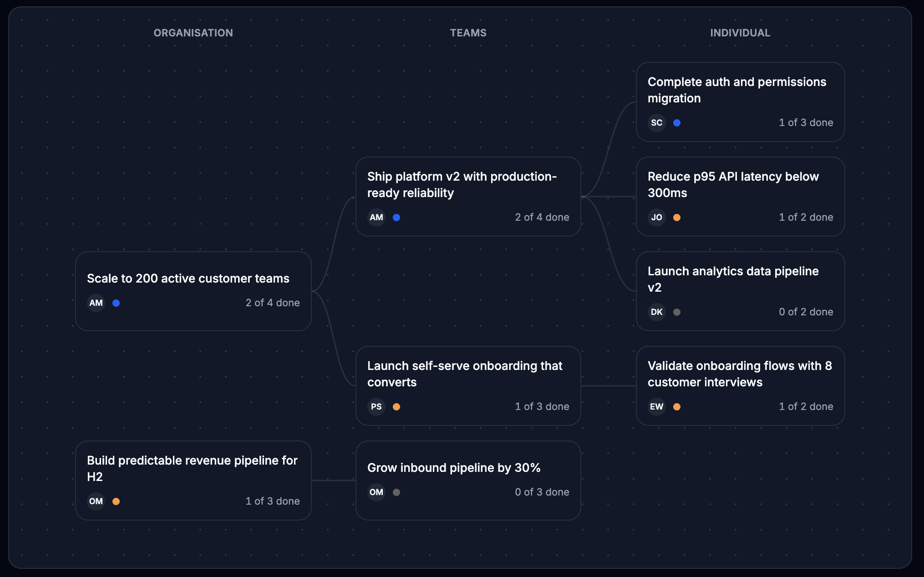Click grey status dot beside DK avatar
Image resolution: width=924 pixels, height=577 pixels.
pos(677,312)
